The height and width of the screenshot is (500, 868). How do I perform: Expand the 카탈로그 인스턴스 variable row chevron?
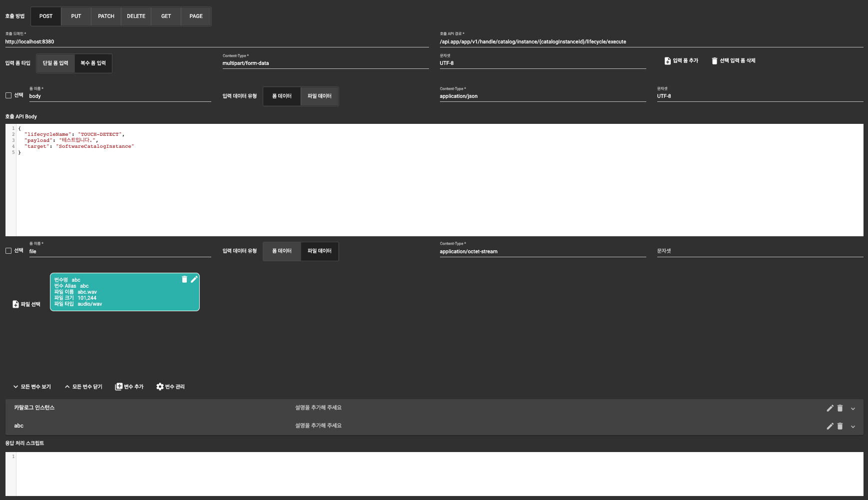pos(853,409)
